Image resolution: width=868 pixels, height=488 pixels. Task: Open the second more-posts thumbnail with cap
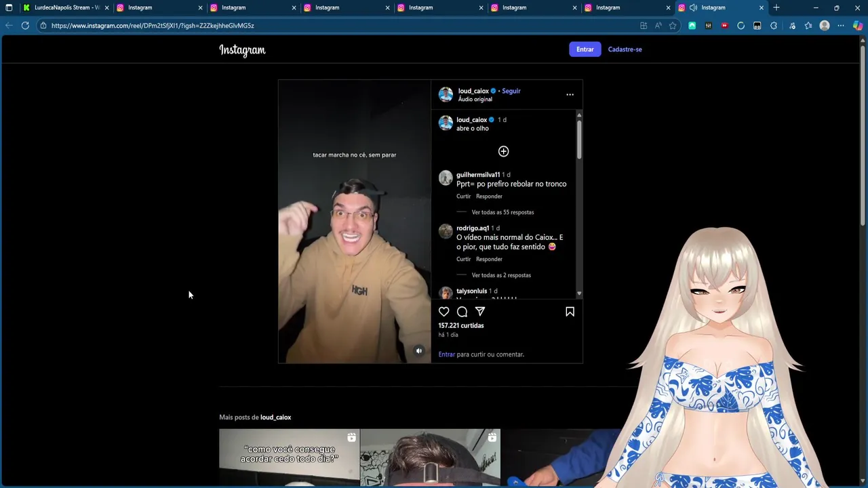click(430, 458)
